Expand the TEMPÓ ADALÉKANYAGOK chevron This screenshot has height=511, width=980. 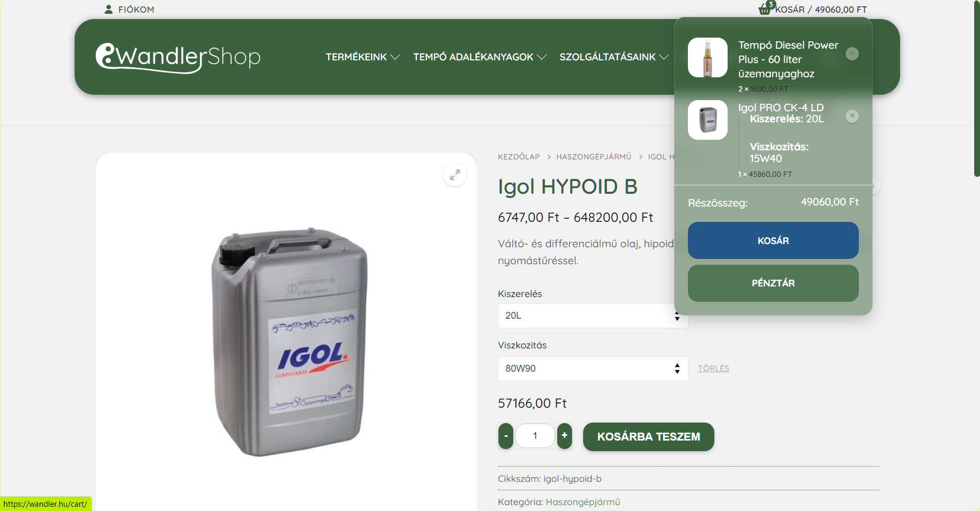point(542,57)
